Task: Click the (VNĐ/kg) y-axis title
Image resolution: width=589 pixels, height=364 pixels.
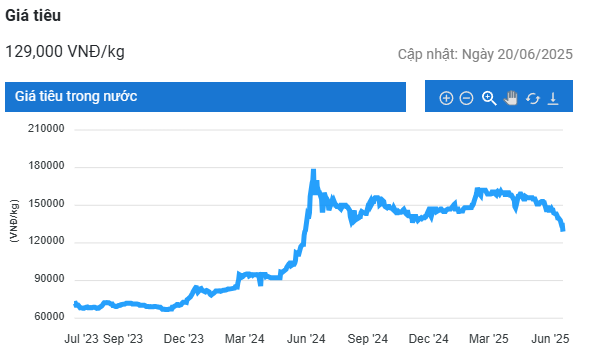Action: click(14, 221)
